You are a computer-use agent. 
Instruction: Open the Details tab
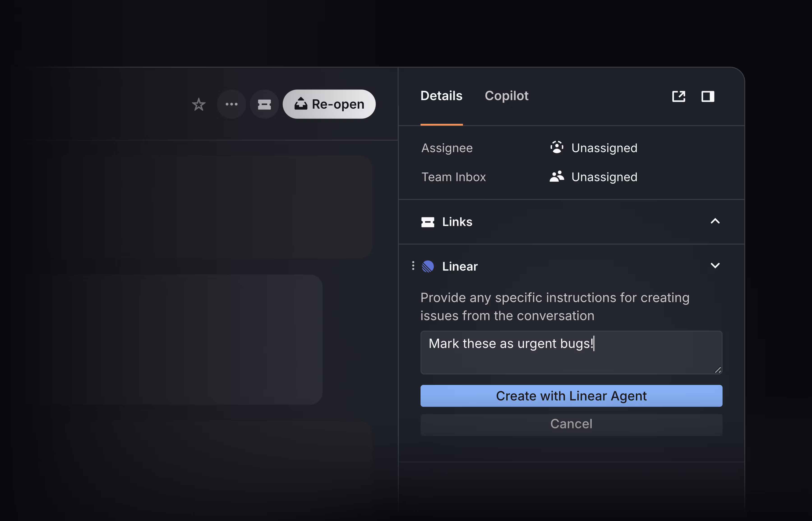coord(442,96)
